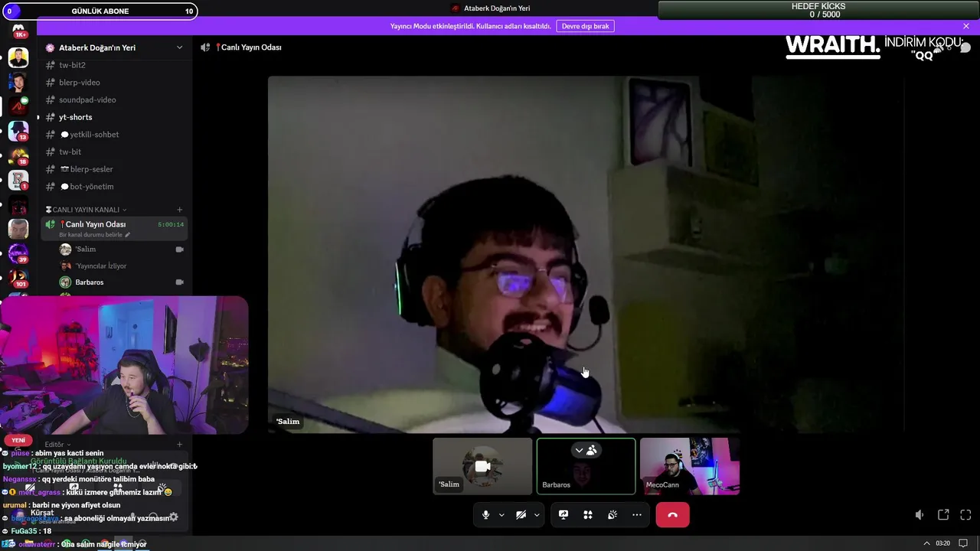The image size is (980, 551).
Task: Turn on the camera
Action: pos(521,515)
